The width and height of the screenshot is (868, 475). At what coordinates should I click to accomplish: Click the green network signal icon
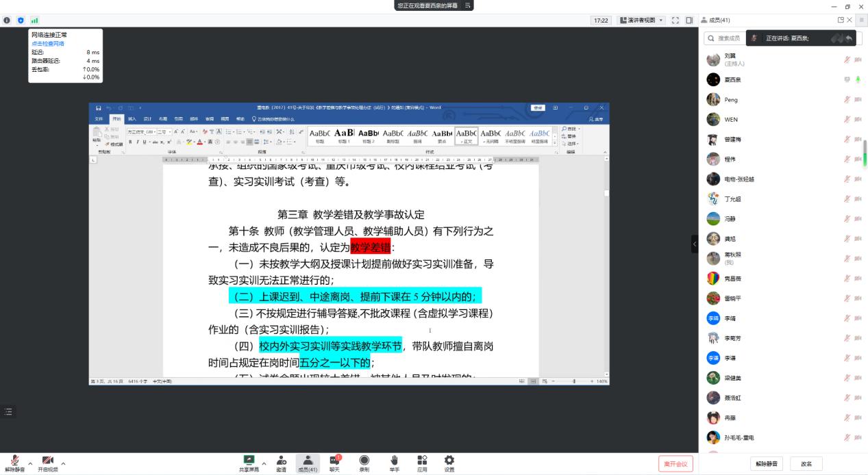(x=34, y=21)
